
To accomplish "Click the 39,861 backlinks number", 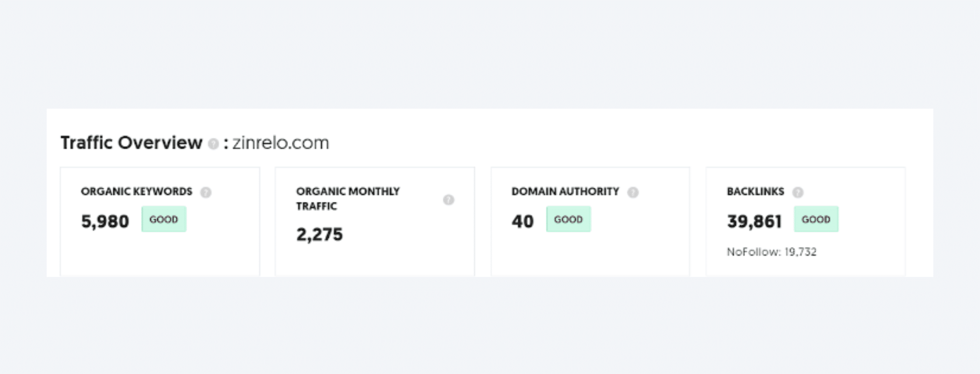I will click(x=754, y=221).
